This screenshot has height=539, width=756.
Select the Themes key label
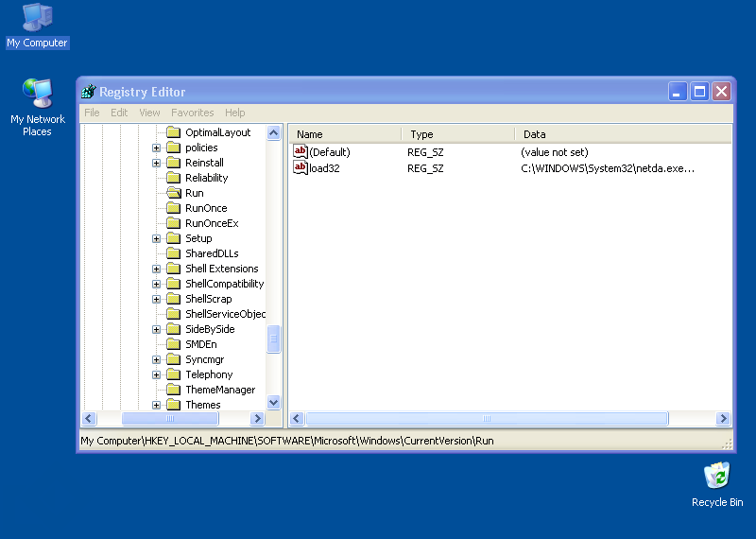point(203,405)
